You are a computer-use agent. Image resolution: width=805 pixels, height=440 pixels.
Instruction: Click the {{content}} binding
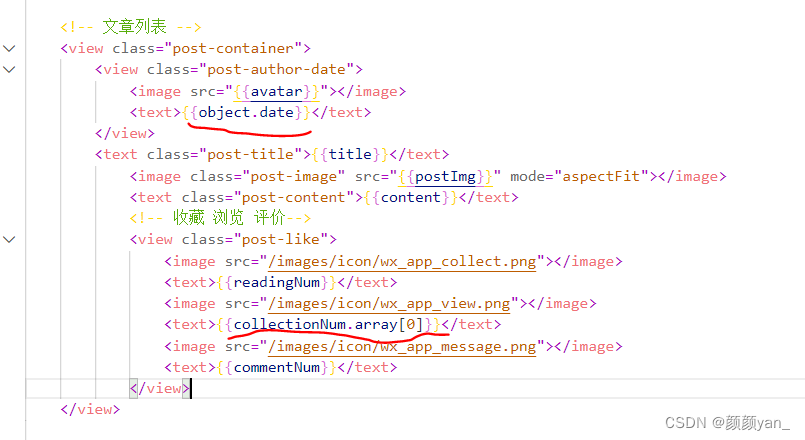(x=411, y=198)
